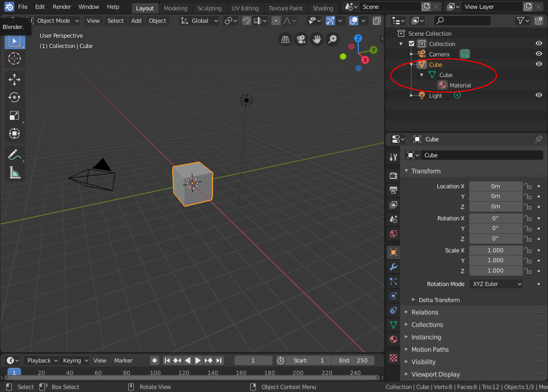This screenshot has width=548, height=392.
Task: Open the Particles properties tab
Action: (393, 281)
